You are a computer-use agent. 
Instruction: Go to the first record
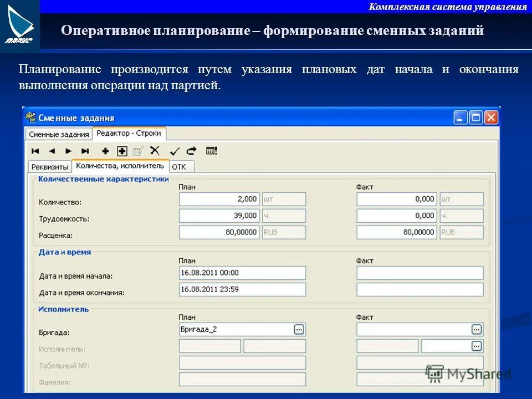tap(35, 150)
